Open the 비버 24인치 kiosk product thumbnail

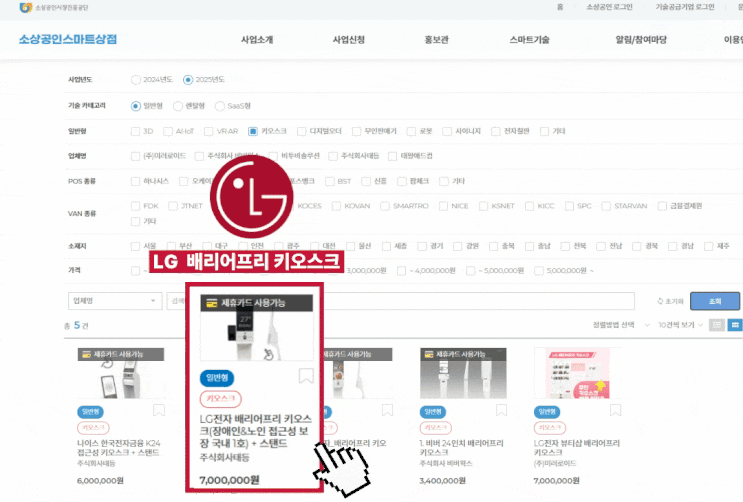pos(463,374)
